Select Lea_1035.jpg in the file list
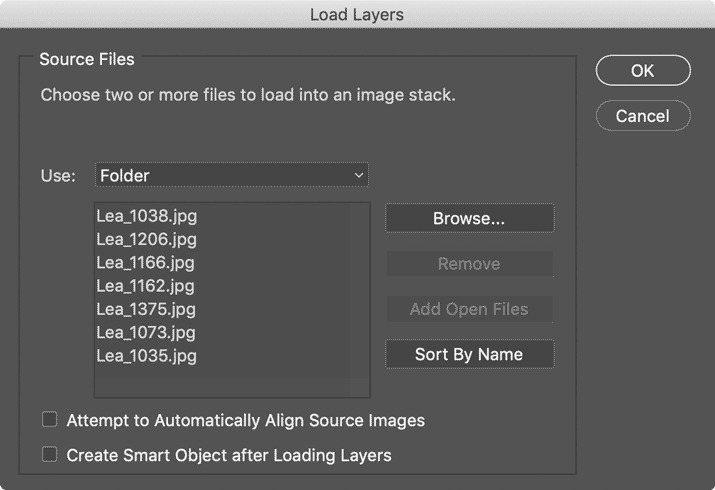The width and height of the screenshot is (715, 490). (223, 355)
